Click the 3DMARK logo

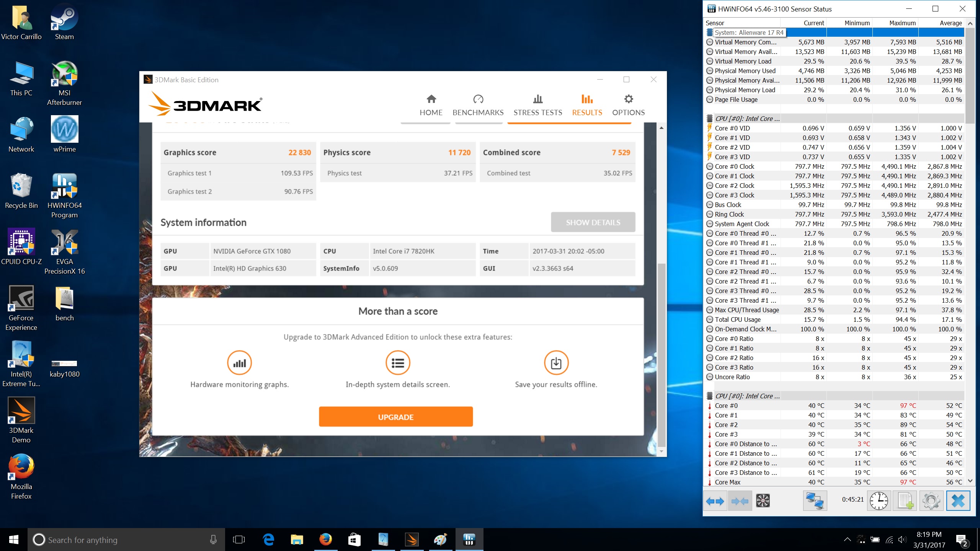coord(206,104)
